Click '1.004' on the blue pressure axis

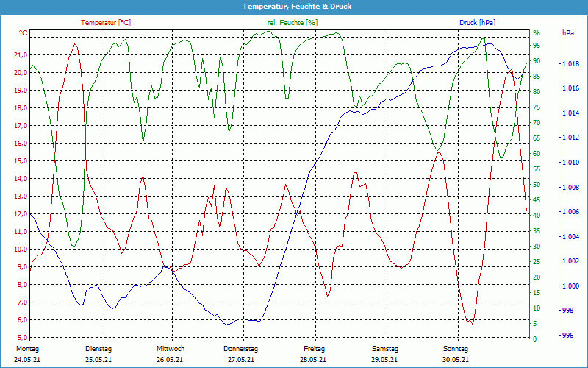(x=571, y=236)
